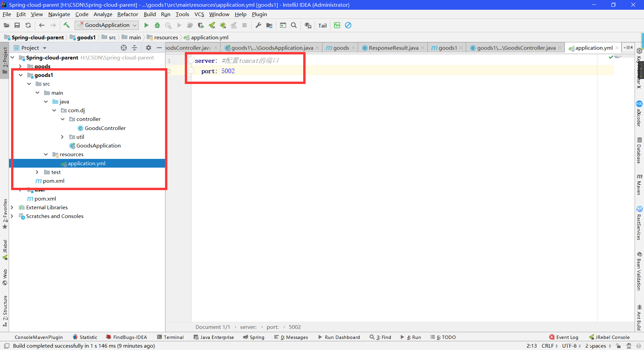Click the Save All disk icon
The height and width of the screenshot is (350, 644).
pos(17,25)
